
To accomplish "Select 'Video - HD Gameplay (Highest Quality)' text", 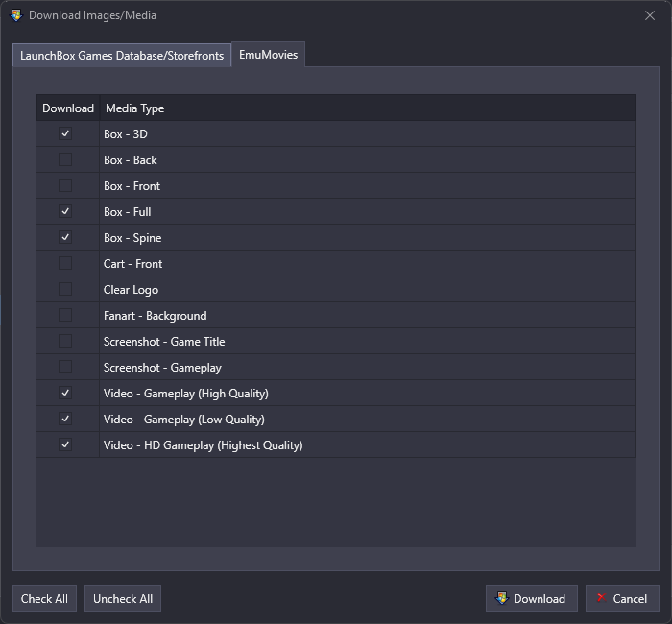I will 204,445.
